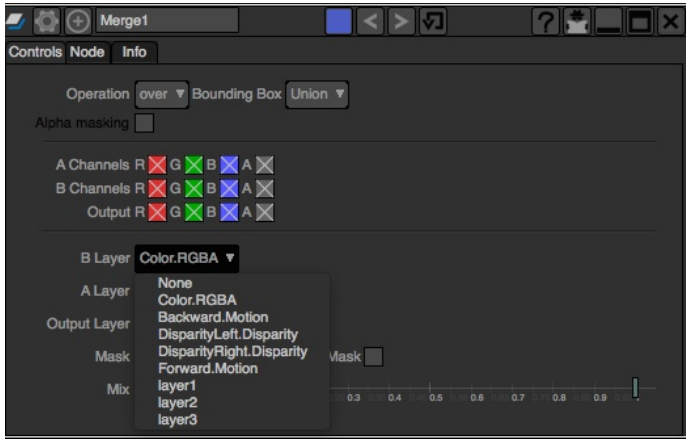Open settings gear icon for Merge1
The image size is (694, 446).
pyautogui.click(x=46, y=21)
